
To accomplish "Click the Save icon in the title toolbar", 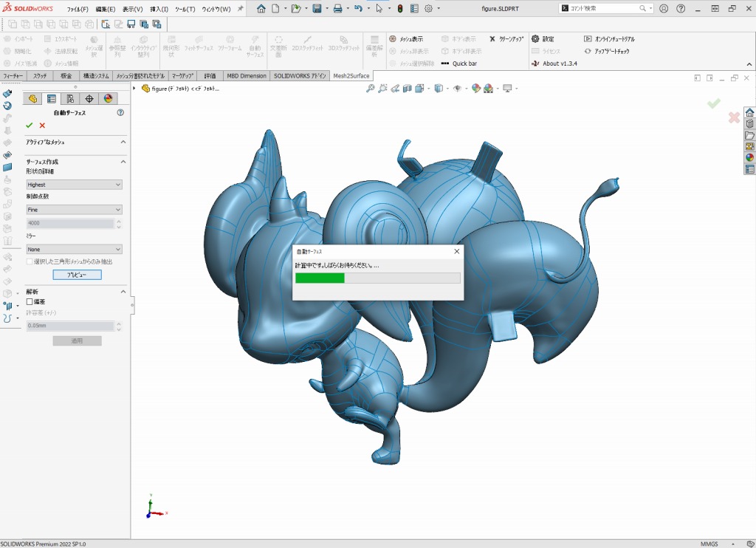I will (317, 8).
